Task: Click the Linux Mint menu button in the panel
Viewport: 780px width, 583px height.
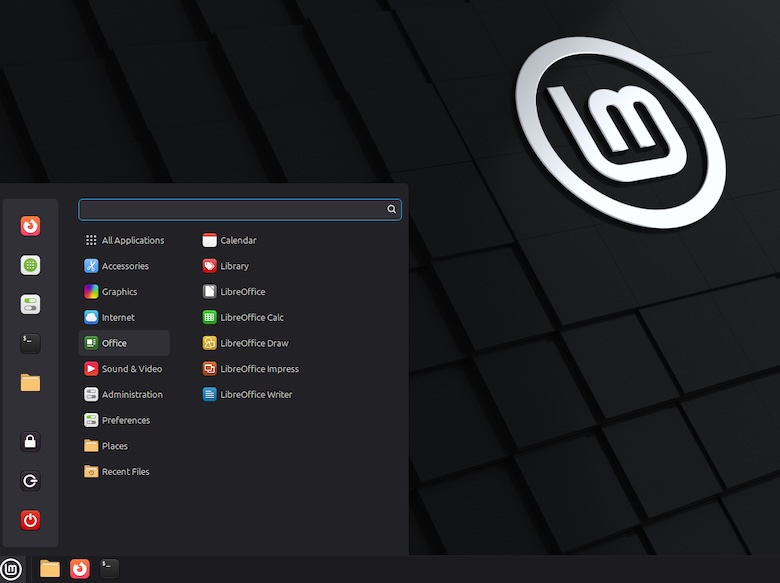Action: pyautogui.click(x=11, y=569)
